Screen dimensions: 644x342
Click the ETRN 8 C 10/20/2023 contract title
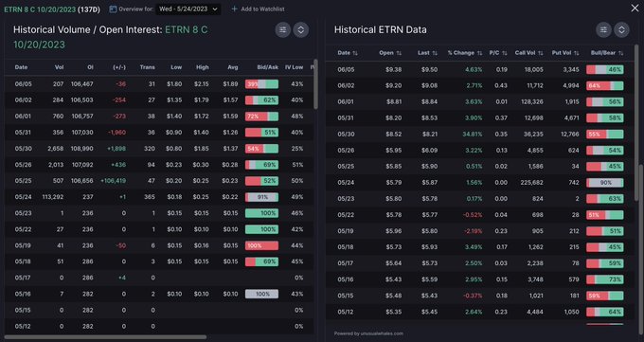pos(40,9)
